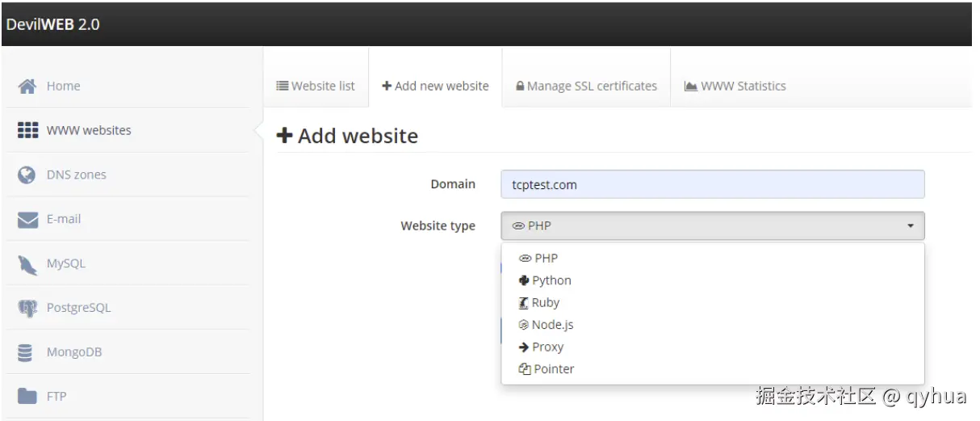Select PHP from the dropdown list
Screen dimensions: 980x421
click(546, 259)
